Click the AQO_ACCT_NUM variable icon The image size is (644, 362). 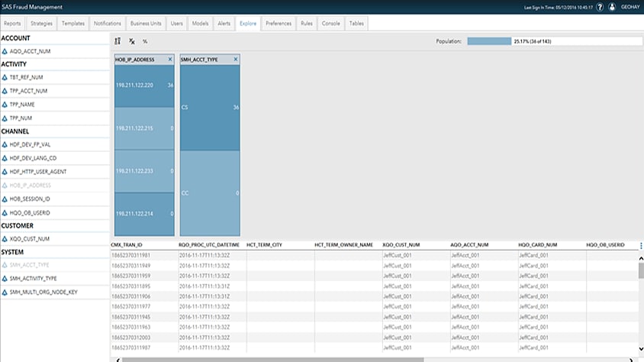[5, 51]
